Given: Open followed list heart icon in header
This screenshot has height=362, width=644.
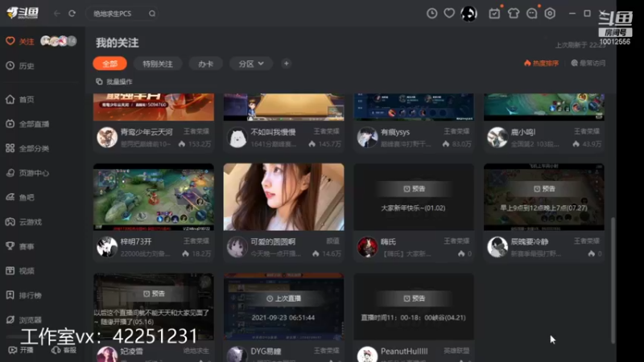Looking at the screenshot, I should point(449,13).
